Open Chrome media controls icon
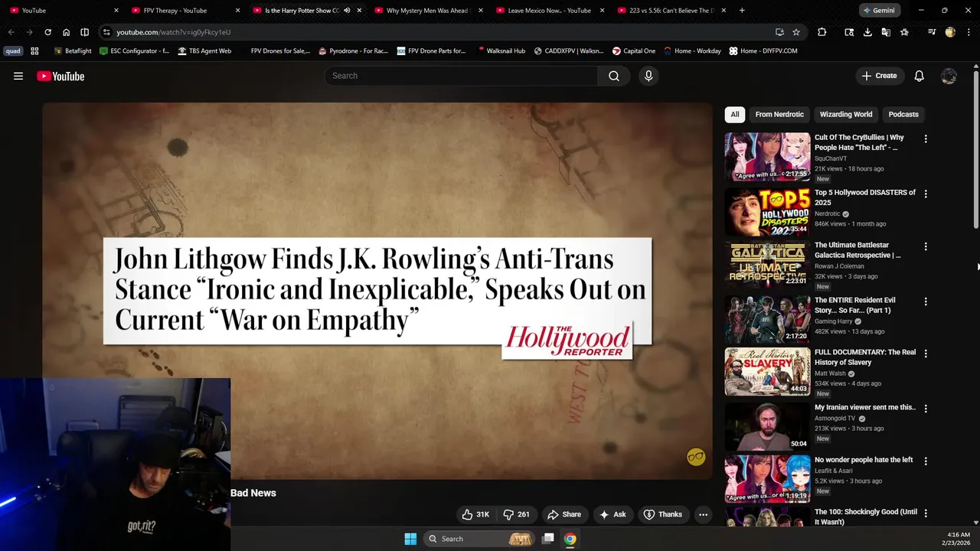This screenshot has width=980, height=551. [932, 32]
